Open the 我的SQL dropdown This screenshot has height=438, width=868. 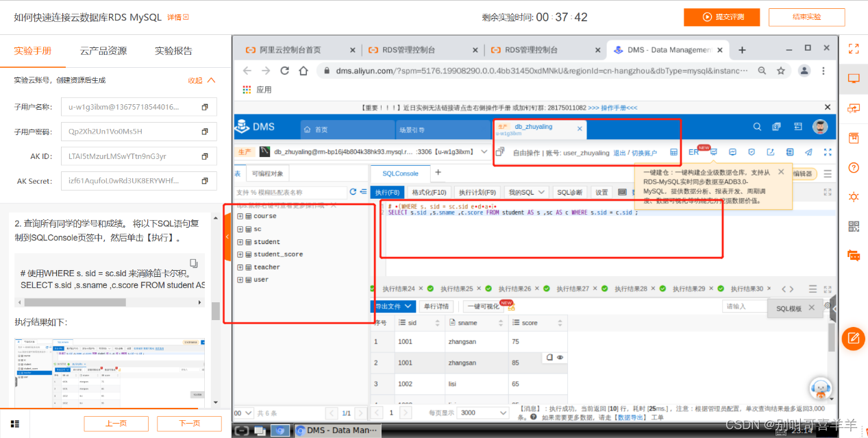click(526, 193)
